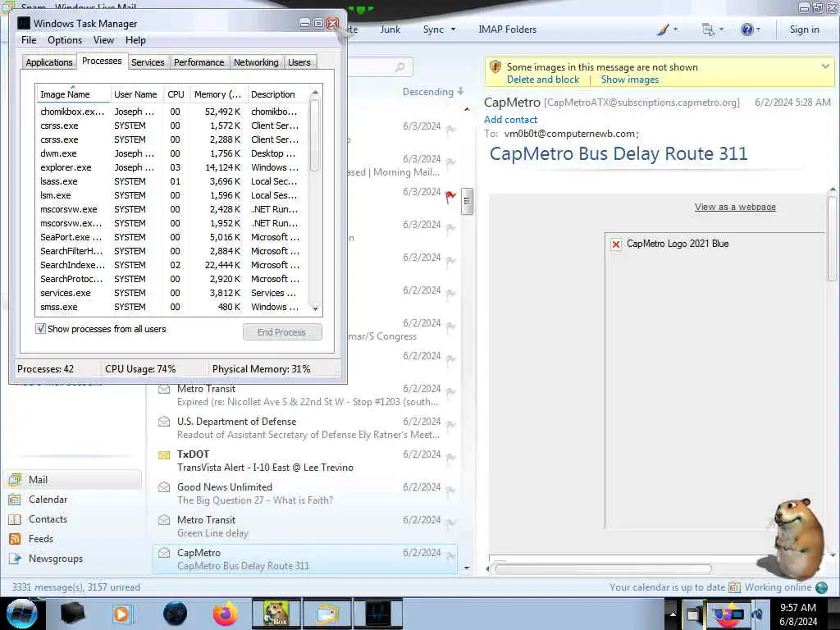Open View as a webpage link
Viewport: 840px width, 630px height.
point(735,207)
